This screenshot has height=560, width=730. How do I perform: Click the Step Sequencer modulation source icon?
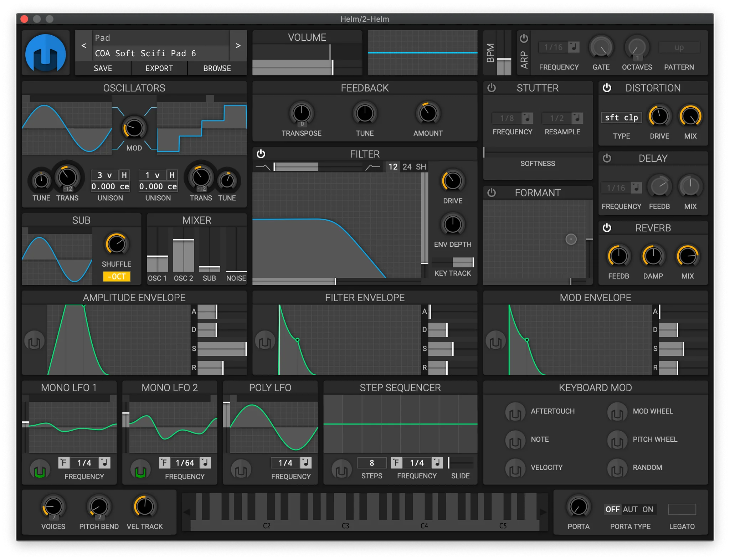click(341, 469)
